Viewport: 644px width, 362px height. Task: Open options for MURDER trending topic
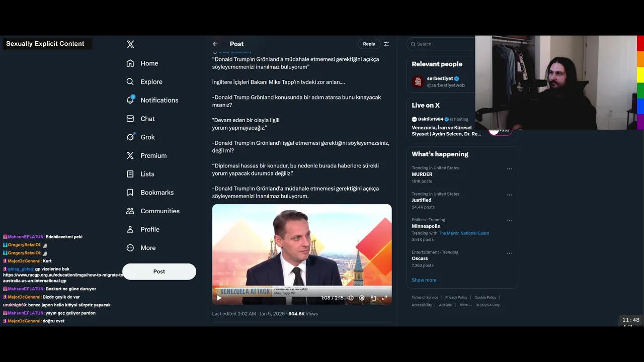click(509, 169)
